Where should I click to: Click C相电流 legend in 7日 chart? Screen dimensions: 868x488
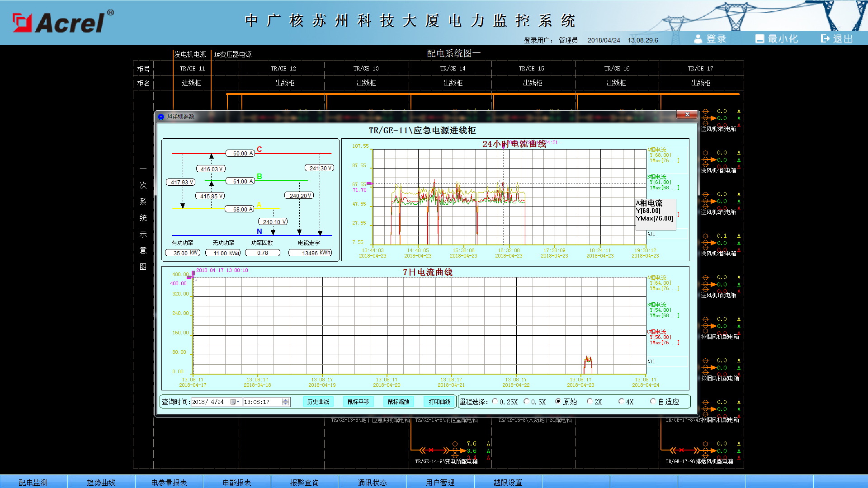click(x=663, y=337)
